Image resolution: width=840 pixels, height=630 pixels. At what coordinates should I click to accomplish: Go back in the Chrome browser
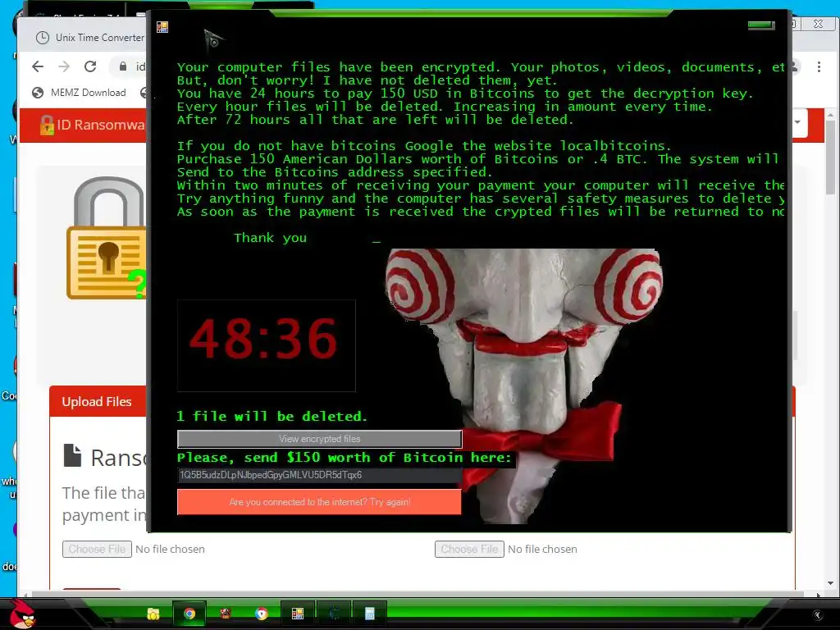pos(38,66)
